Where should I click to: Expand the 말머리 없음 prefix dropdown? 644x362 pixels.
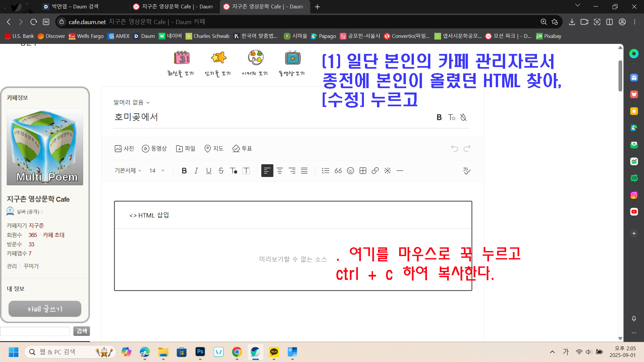[x=131, y=102]
